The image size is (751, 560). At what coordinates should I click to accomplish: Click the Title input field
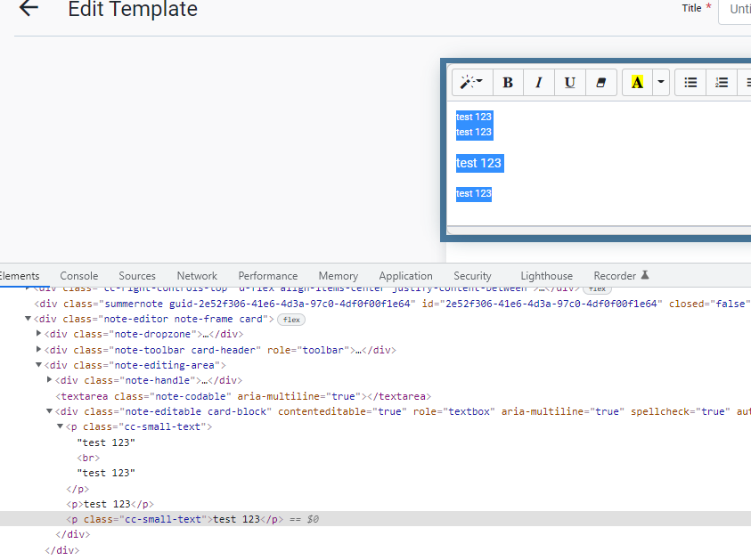[735, 9]
